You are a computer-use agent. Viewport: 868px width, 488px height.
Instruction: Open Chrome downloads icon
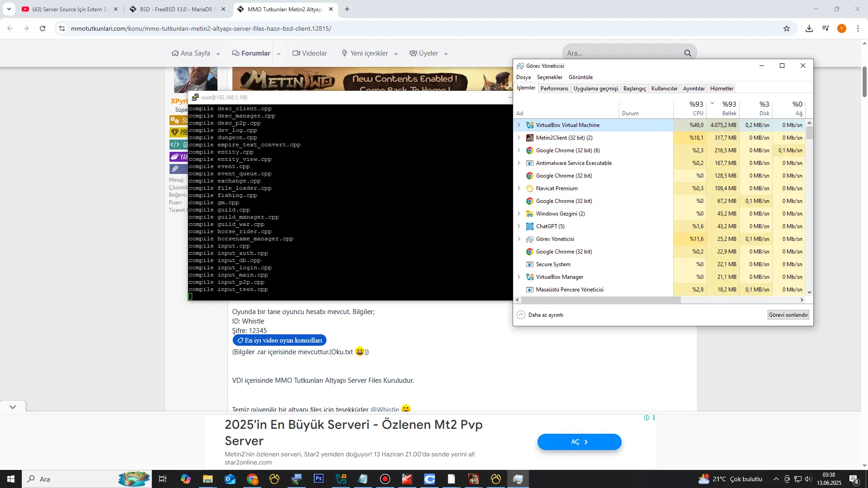pyautogui.click(x=809, y=28)
